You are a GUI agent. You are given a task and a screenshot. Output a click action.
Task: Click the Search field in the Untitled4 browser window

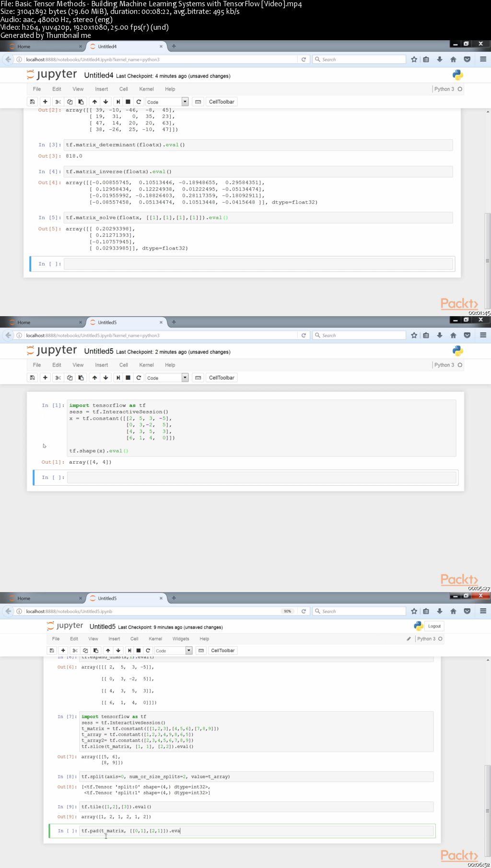(359, 59)
